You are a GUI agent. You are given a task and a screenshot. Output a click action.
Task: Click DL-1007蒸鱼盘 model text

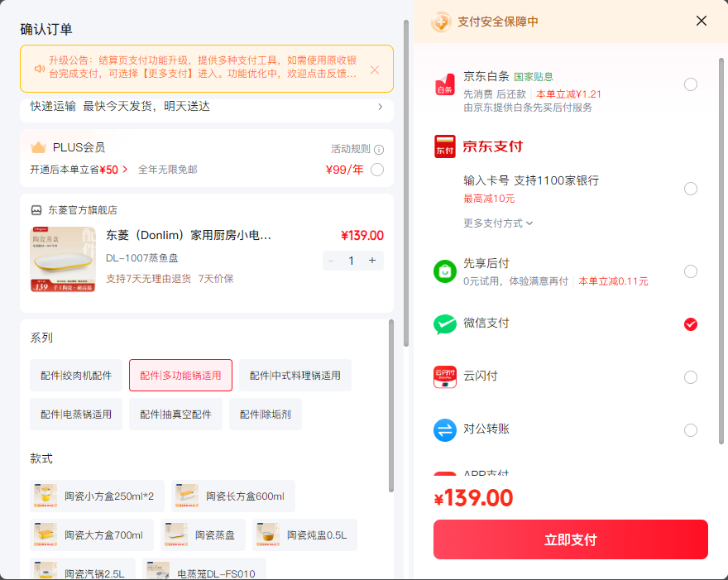[x=142, y=258]
